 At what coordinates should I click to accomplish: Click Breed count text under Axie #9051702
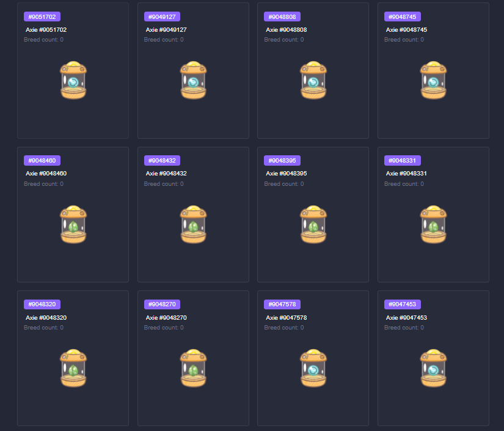(x=44, y=40)
